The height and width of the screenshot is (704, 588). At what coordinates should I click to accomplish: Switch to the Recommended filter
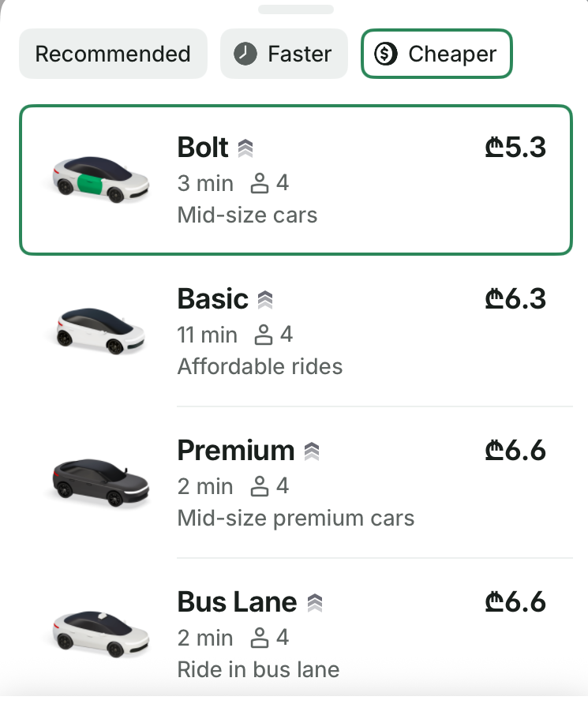click(113, 54)
